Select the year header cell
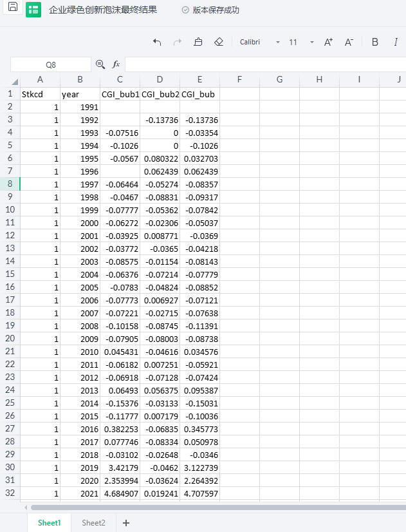The image size is (406, 532). point(80,94)
